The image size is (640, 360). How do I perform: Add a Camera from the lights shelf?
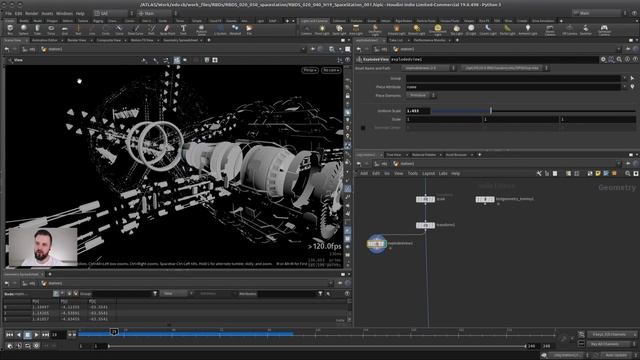click(x=307, y=29)
